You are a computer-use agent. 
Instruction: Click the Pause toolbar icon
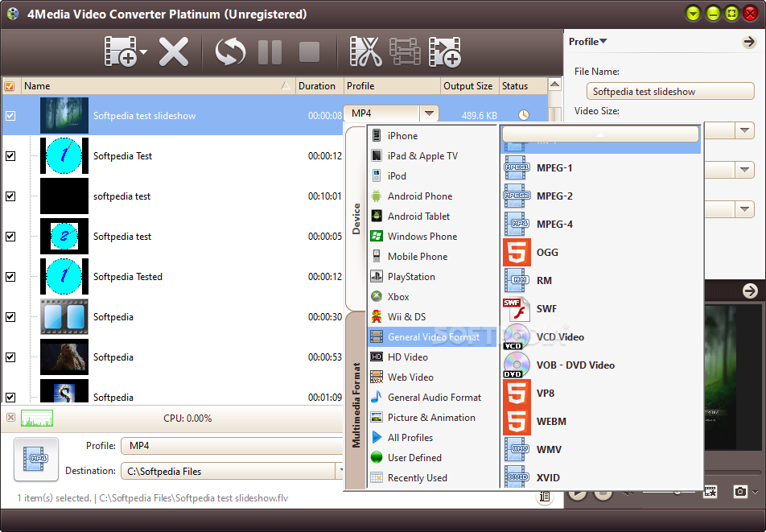[x=270, y=52]
